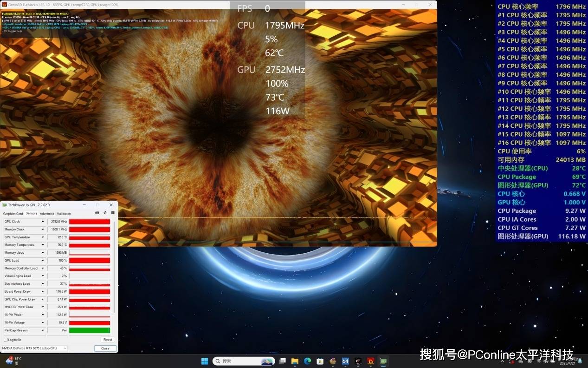Expand the GPU Clock sensor dropdown
Viewport: 588px width, 368px height.
[43, 222]
